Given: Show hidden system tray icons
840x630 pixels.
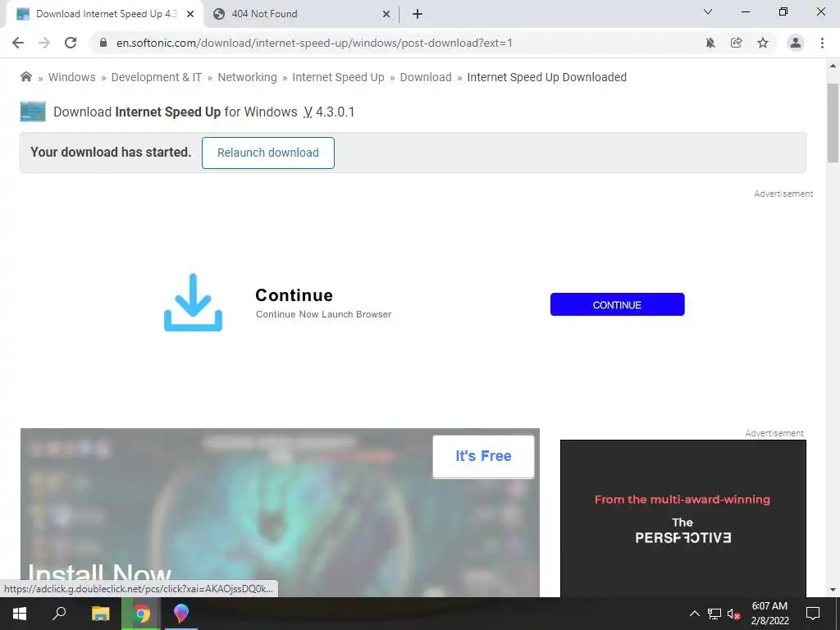Looking at the screenshot, I should click(694, 614).
